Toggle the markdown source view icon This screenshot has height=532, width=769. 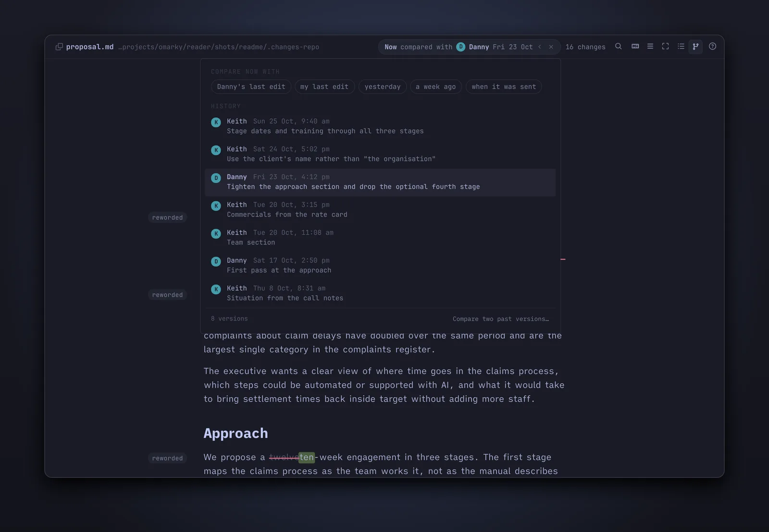pyautogui.click(x=635, y=47)
